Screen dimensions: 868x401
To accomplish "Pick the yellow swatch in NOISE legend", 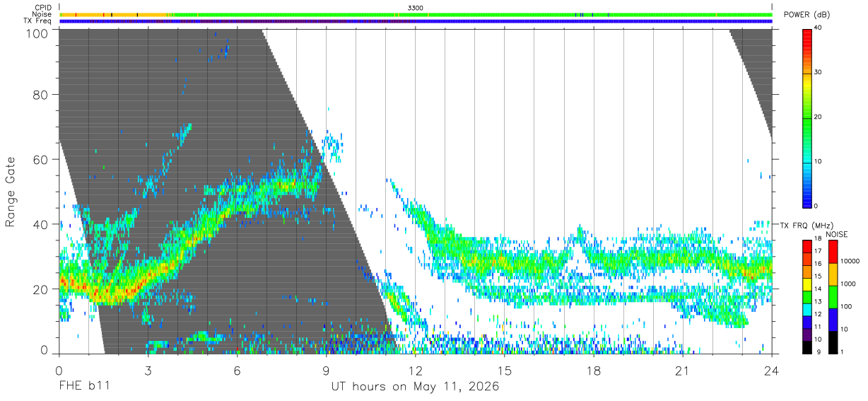I will [832, 274].
